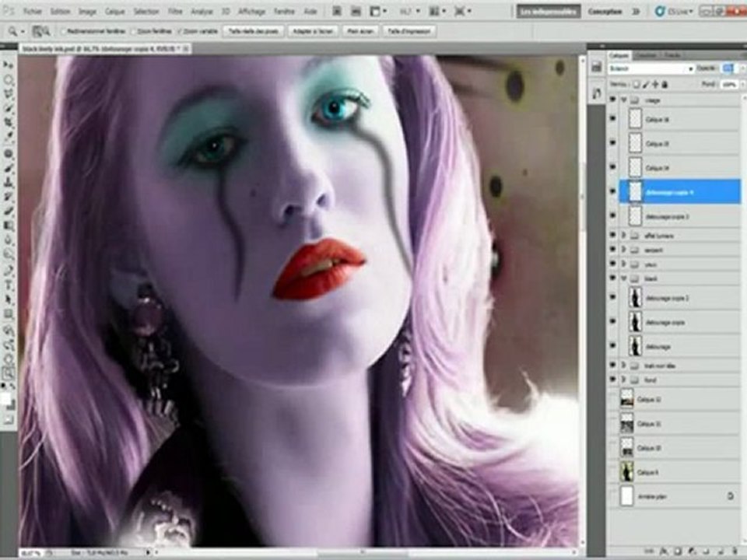Open the layer blending mode dropdown

pos(651,68)
